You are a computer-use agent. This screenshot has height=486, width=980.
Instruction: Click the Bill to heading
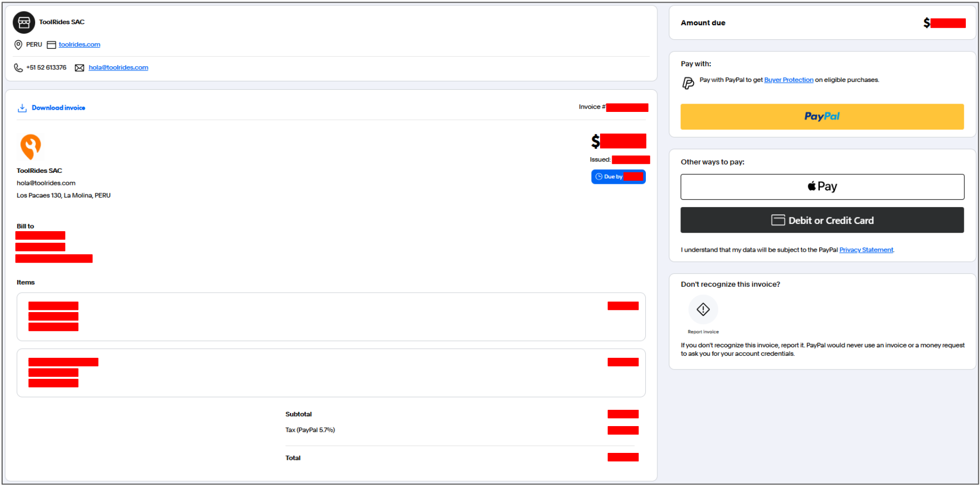(x=25, y=226)
